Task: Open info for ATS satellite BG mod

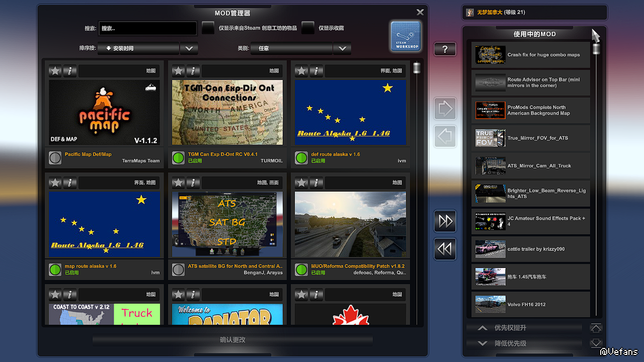Action: point(193,183)
